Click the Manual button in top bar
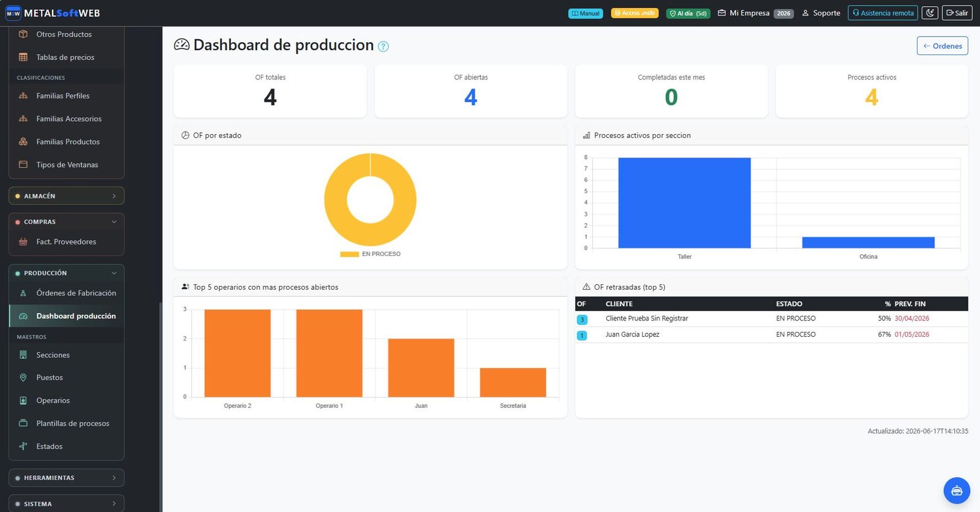 coord(586,13)
